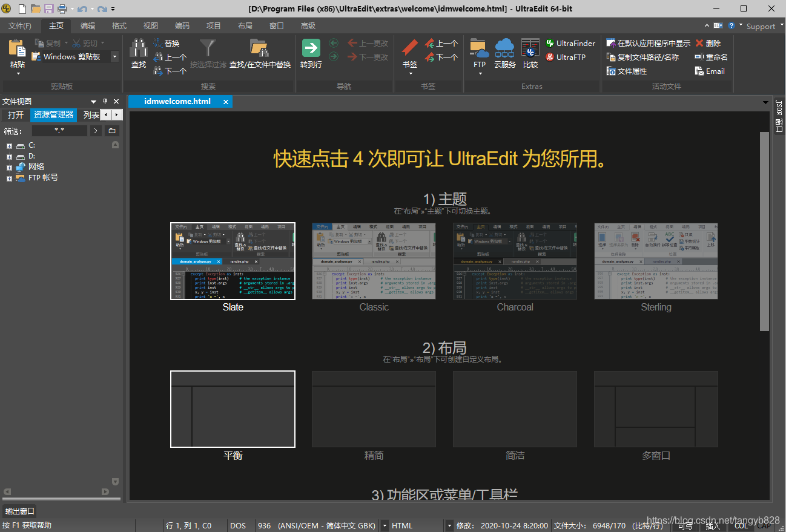Delete the active file (删除)
The height and width of the screenshot is (532, 786).
point(708,43)
